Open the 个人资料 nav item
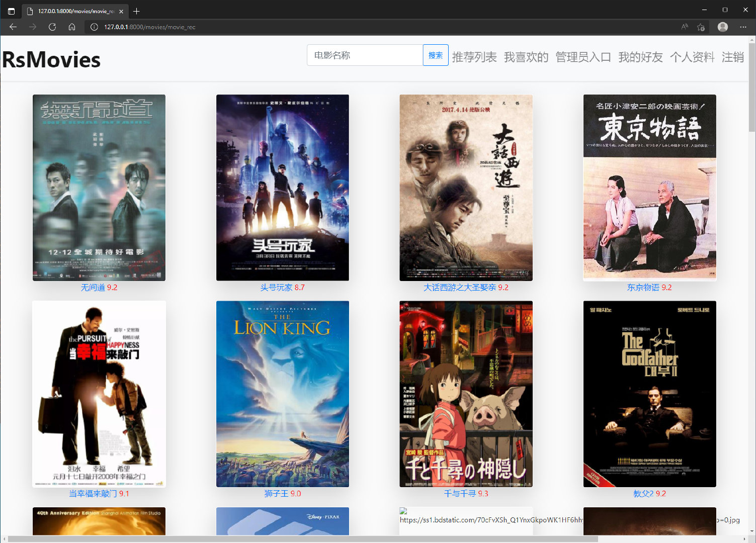This screenshot has height=543, width=756. click(x=692, y=57)
